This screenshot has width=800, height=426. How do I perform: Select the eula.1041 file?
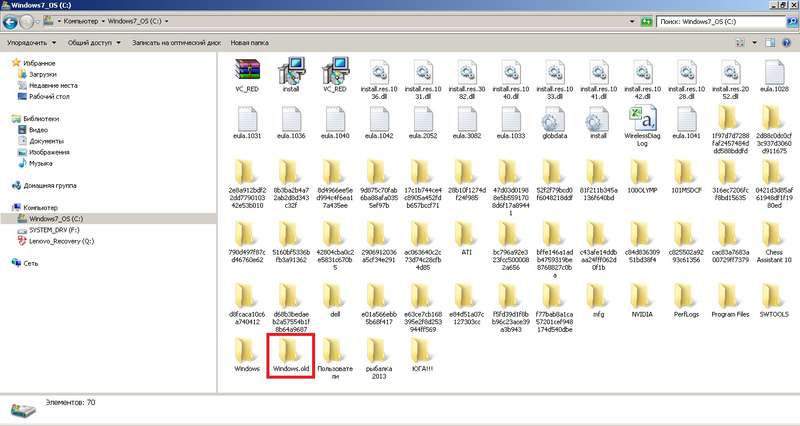tap(686, 122)
